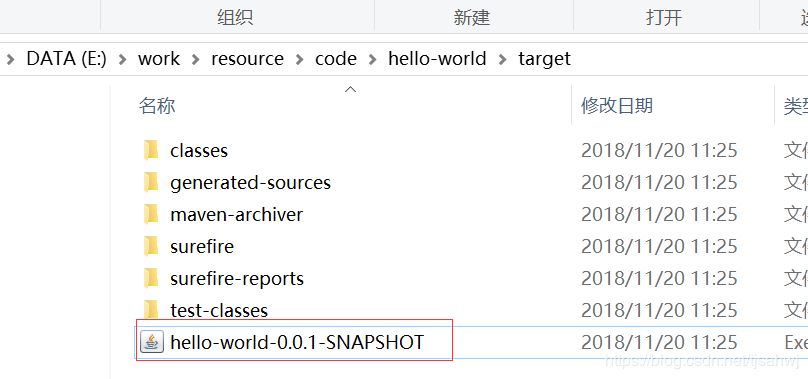This screenshot has width=808, height=379.
Task: Expand the chevron before target in path
Action: point(503,59)
